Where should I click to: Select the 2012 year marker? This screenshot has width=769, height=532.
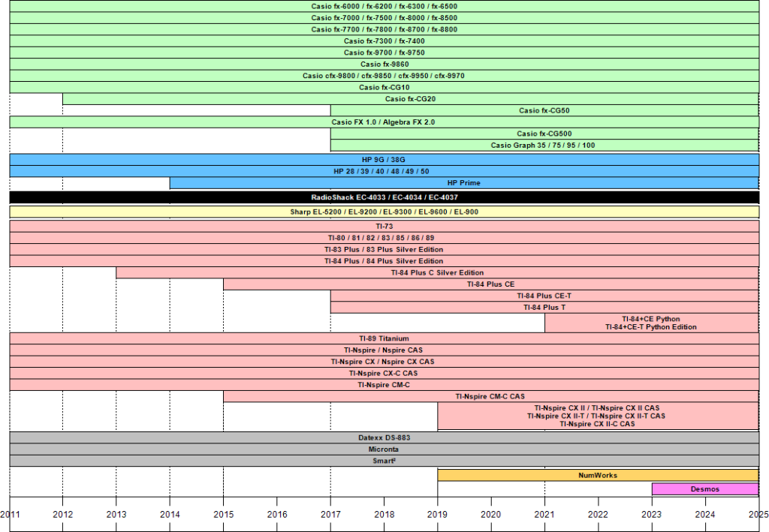pos(63,514)
